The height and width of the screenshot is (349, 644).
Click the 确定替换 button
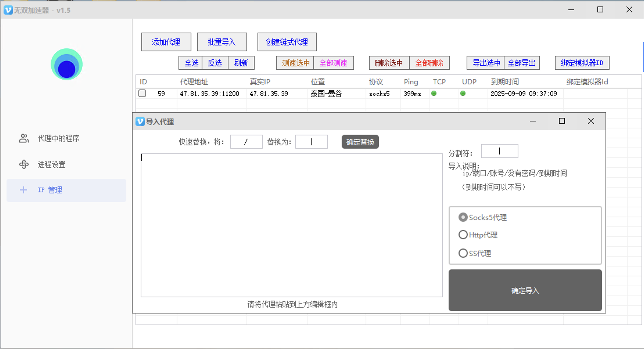pos(360,142)
